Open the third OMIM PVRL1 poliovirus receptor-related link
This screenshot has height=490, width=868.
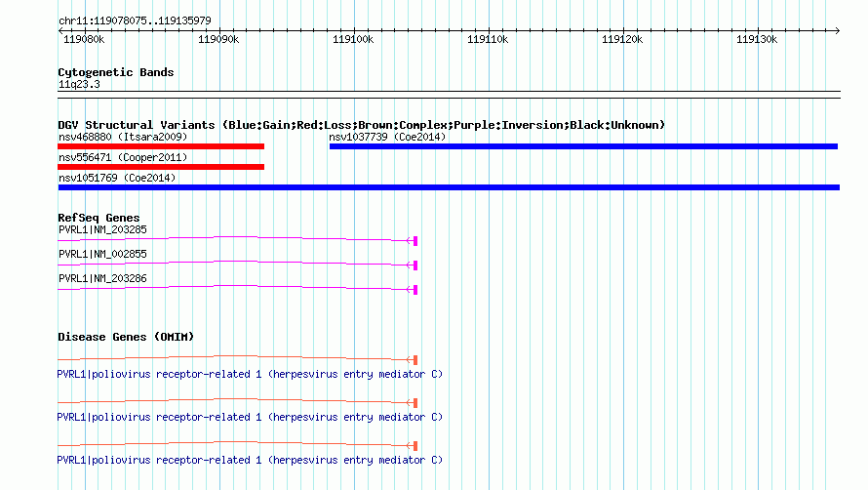250,460
